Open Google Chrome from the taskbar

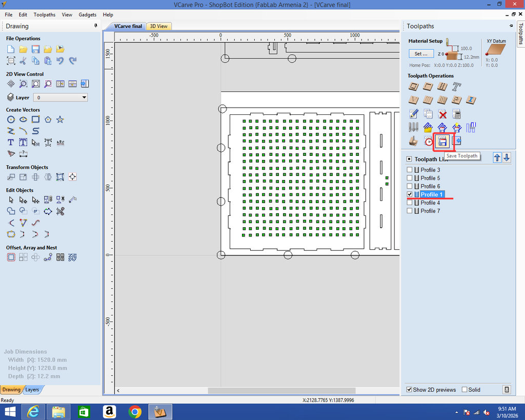(135, 412)
